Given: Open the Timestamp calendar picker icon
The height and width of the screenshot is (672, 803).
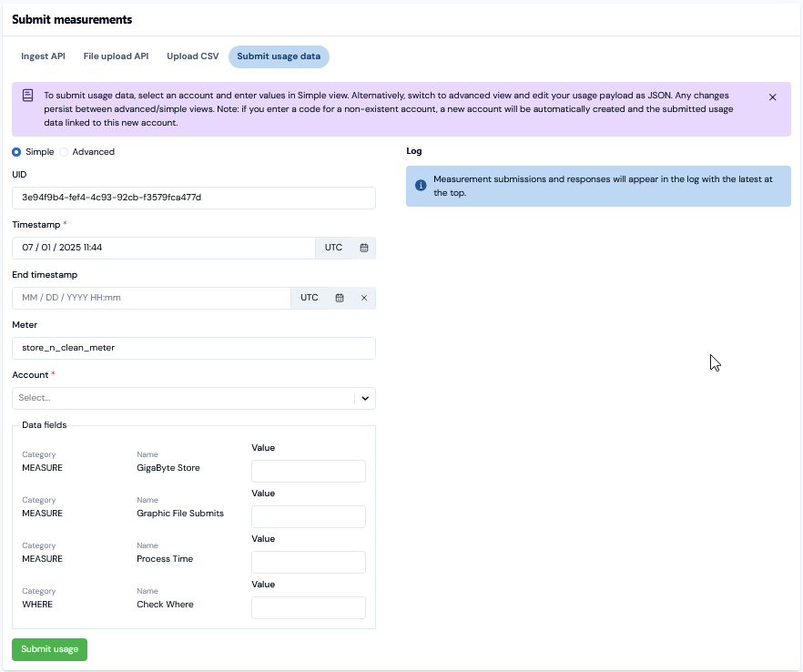Looking at the screenshot, I should pyautogui.click(x=363, y=248).
